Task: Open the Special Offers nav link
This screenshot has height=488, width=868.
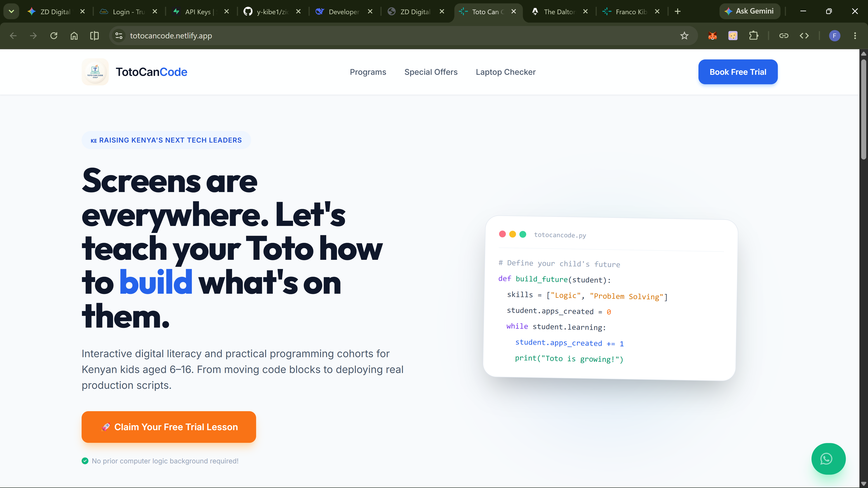Action: pos(431,72)
